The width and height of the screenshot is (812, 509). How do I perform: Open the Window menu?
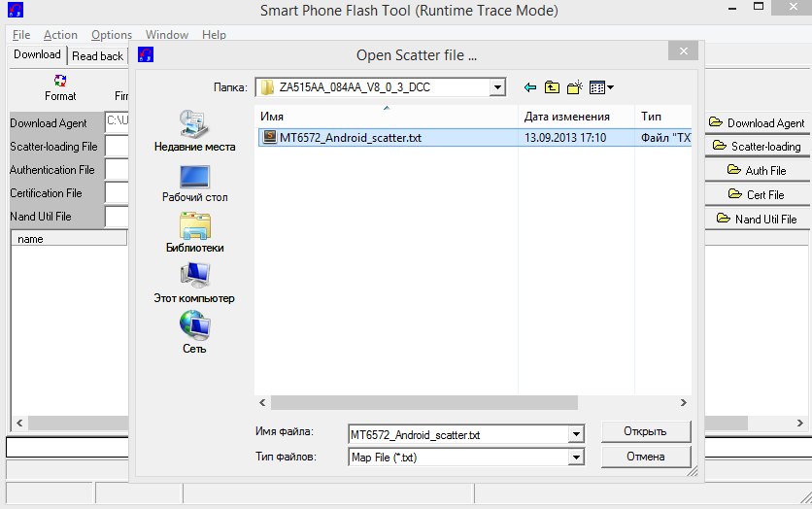point(167,35)
